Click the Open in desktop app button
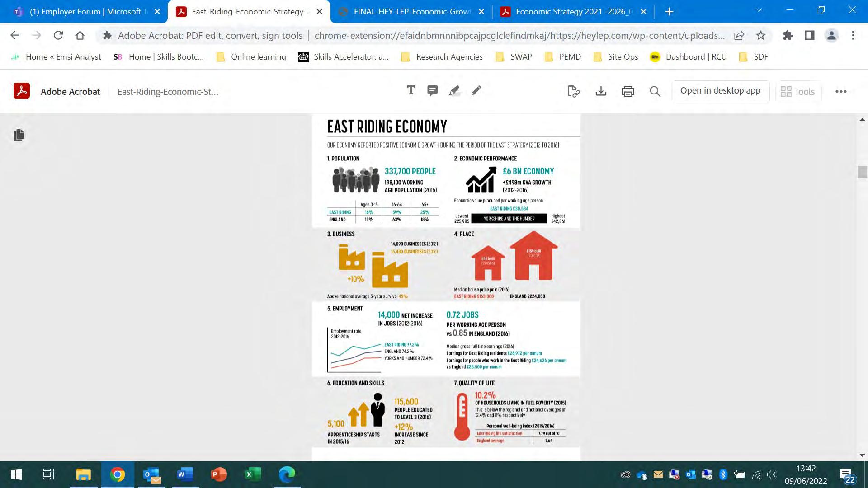Image resolution: width=868 pixels, height=488 pixels. pos(720,91)
